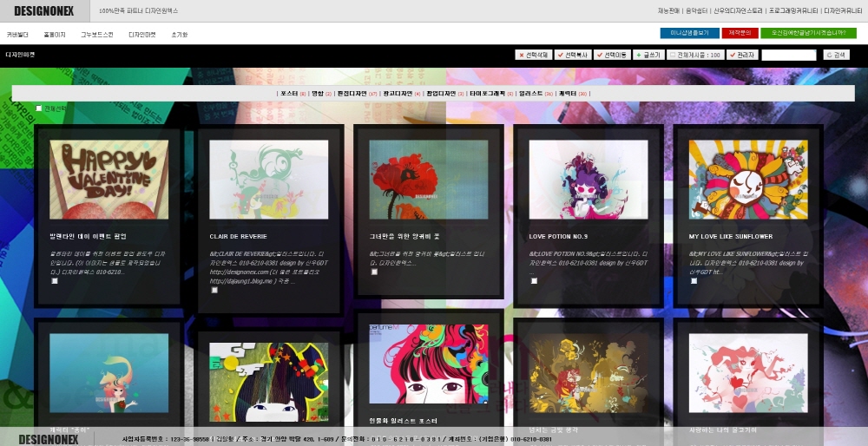Click the 선택삭제 button with red X

pyautogui.click(x=533, y=55)
